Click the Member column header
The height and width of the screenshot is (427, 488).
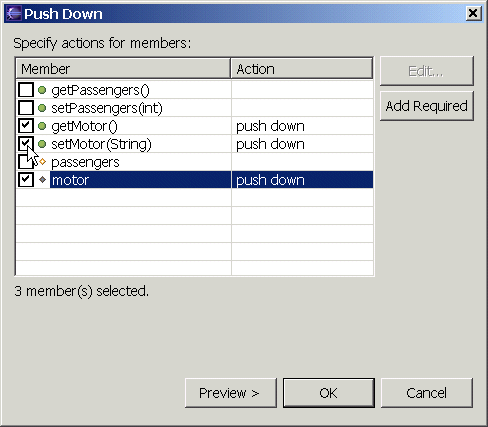click(123, 69)
